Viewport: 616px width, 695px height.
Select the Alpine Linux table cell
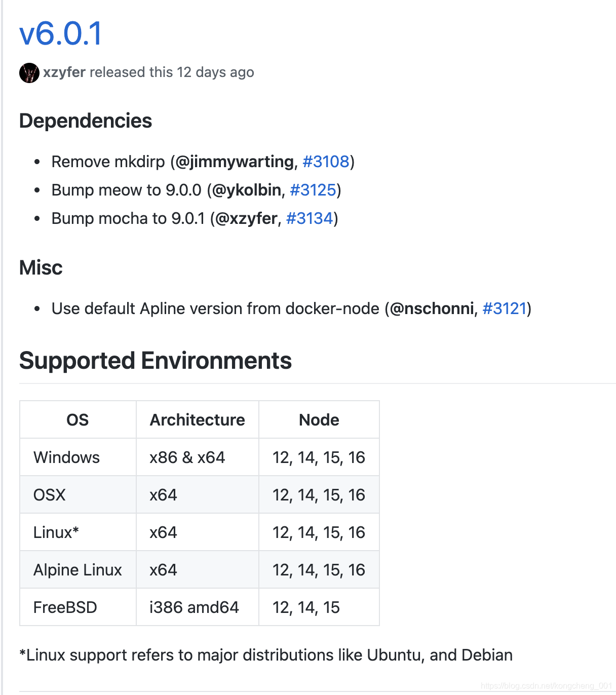point(78,569)
